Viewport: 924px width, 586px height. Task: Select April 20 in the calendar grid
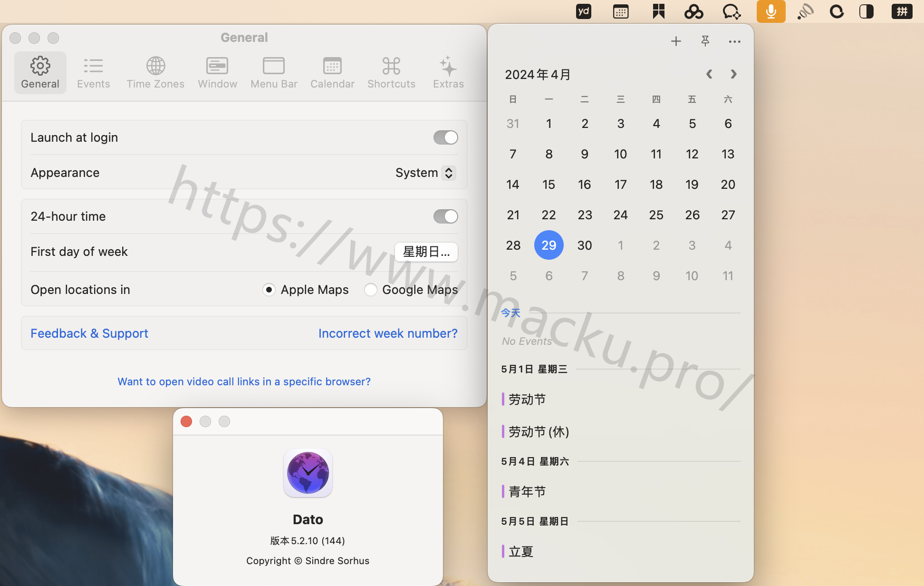[x=728, y=185]
